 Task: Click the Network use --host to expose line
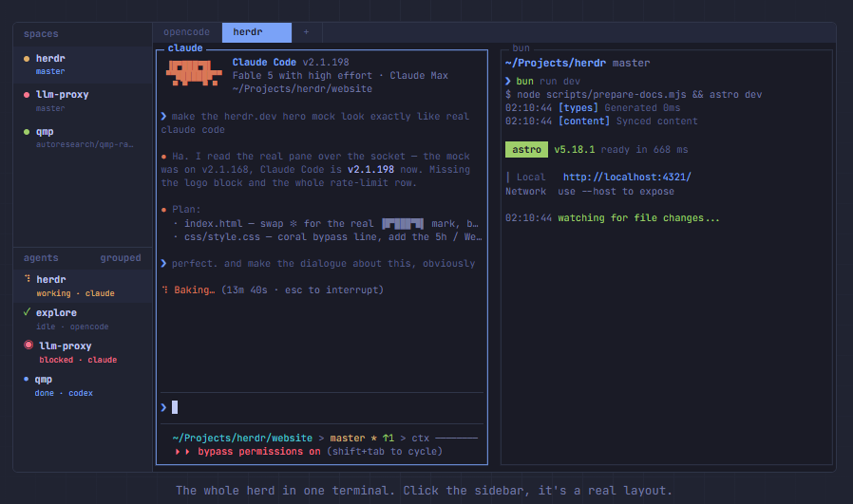[x=590, y=192]
